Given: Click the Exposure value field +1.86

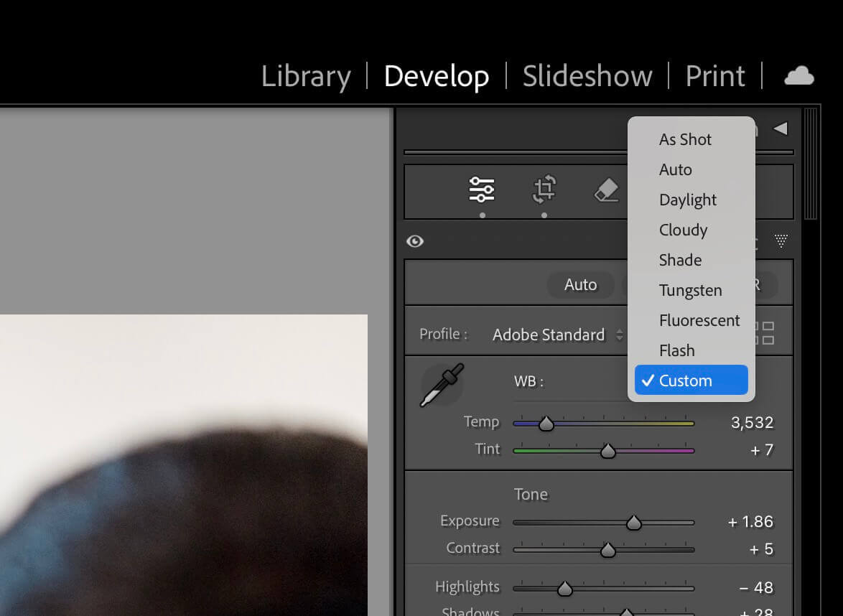Looking at the screenshot, I should (x=750, y=522).
